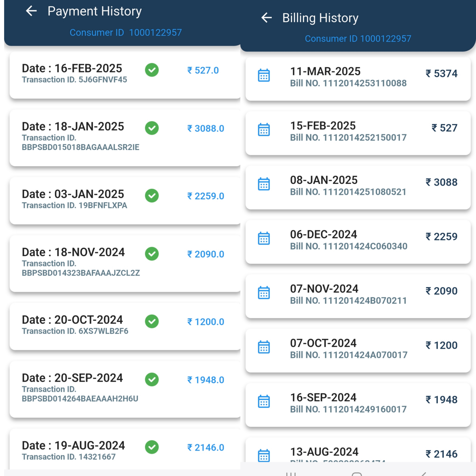476x476 pixels.
Task: Open the 13-AUG-2024 bill of ₹2146
Action: pos(358,450)
